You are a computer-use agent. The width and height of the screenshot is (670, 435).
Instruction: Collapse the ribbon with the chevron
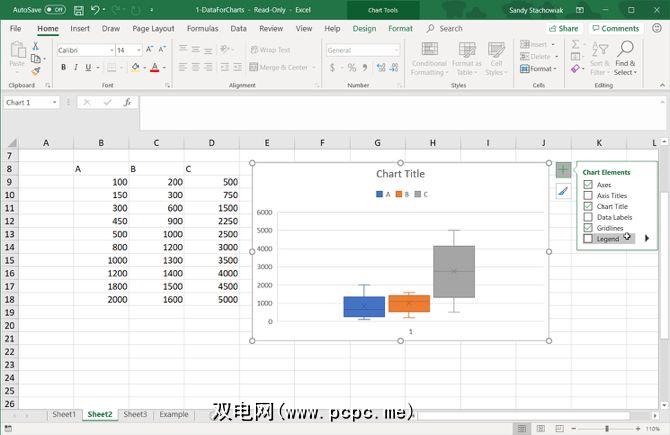[x=662, y=85]
